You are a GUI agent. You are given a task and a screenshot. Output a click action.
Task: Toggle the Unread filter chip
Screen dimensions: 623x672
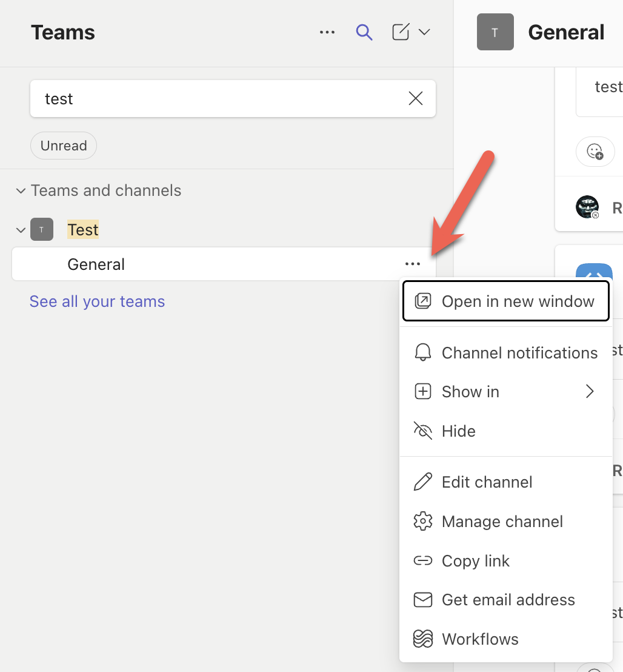pyautogui.click(x=64, y=146)
